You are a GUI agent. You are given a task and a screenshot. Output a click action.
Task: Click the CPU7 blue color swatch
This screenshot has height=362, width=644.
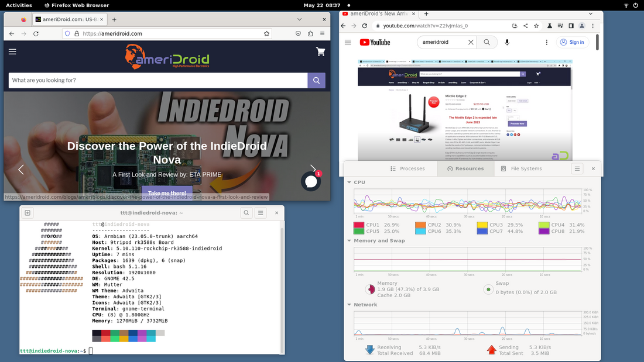pyautogui.click(x=482, y=231)
